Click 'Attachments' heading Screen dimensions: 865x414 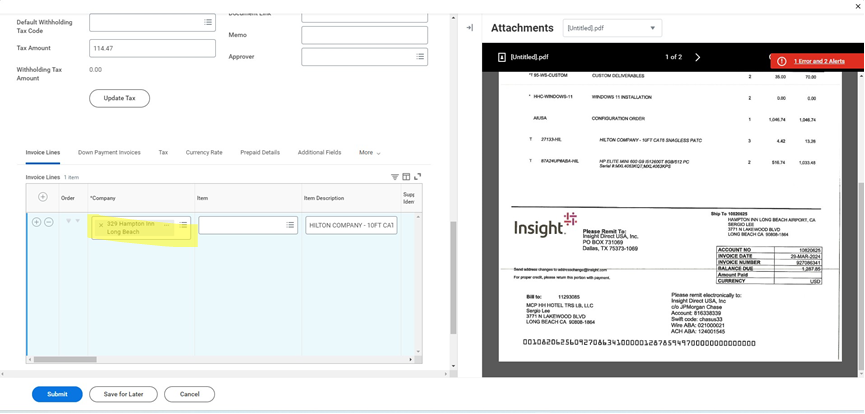coord(522,28)
